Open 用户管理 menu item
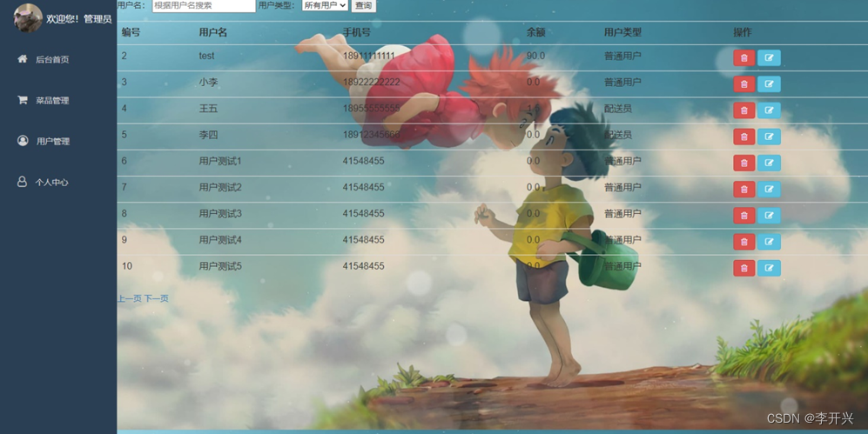Image resolution: width=868 pixels, height=434 pixels. tap(53, 142)
